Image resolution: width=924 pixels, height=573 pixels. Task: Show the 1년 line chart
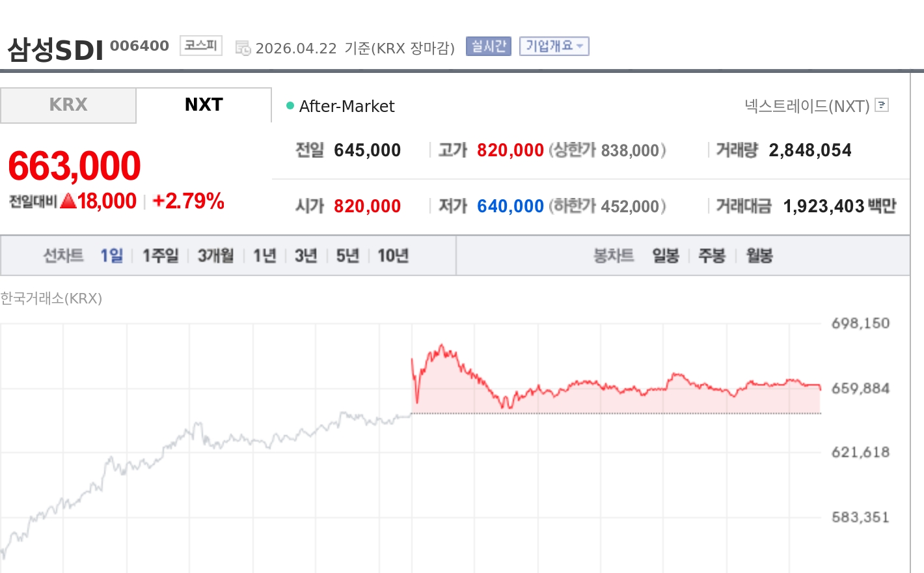click(265, 255)
